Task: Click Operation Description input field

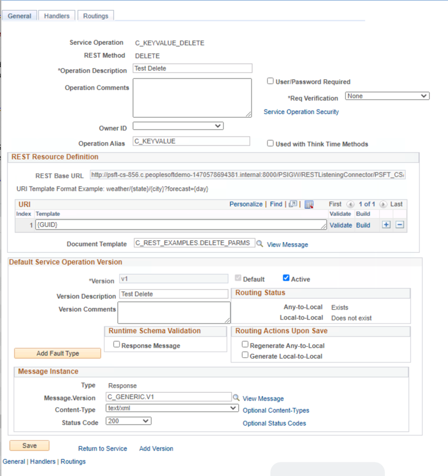Action: pyautogui.click(x=192, y=68)
